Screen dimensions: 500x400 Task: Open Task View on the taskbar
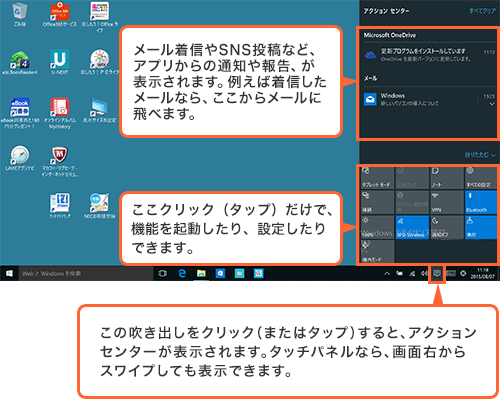(163, 273)
